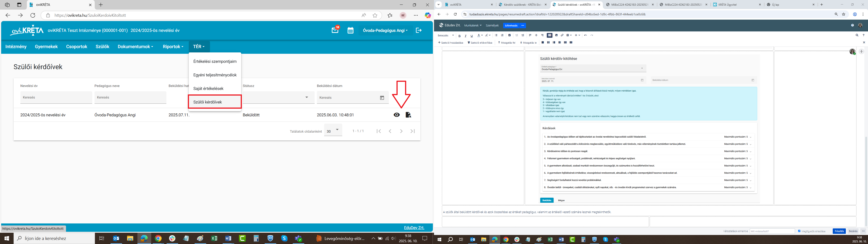Select the single-column section layout

pos(543,42)
